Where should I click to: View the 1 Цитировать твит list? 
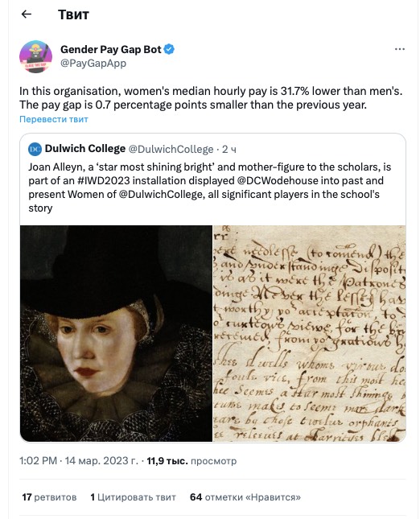pyautogui.click(x=133, y=497)
